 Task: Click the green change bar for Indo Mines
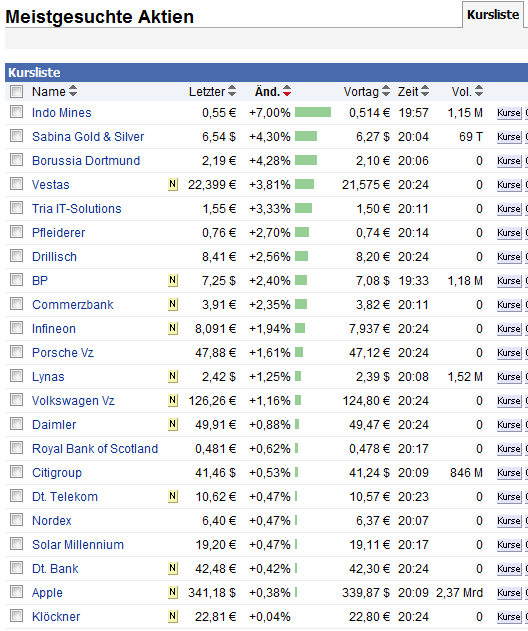click(313, 112)
